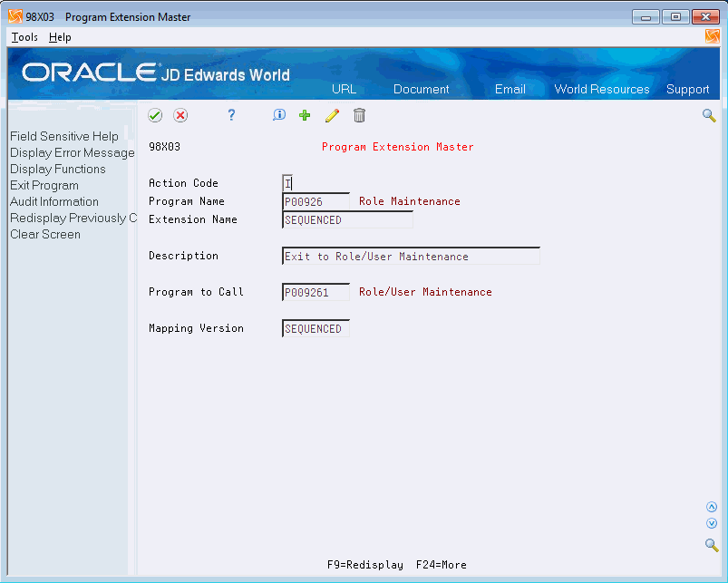The height and width of the screenshot is (583, 728).
Task: Open the URL link in banner
Action: pos(344,89)
